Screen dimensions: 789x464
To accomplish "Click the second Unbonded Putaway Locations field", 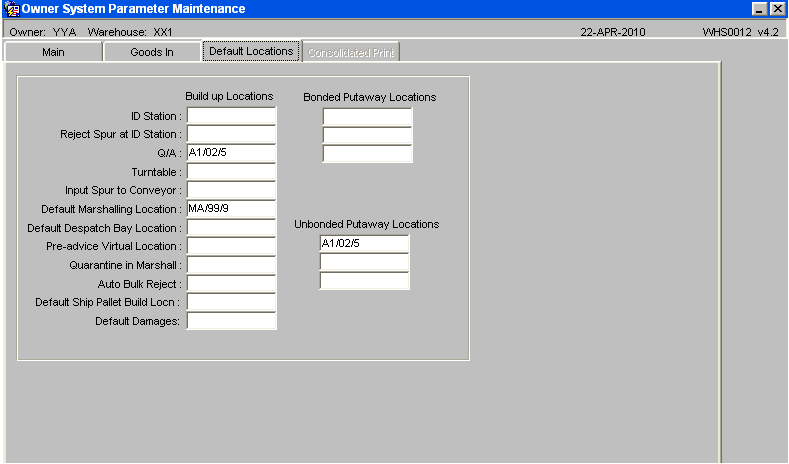I will coord(364,262).
